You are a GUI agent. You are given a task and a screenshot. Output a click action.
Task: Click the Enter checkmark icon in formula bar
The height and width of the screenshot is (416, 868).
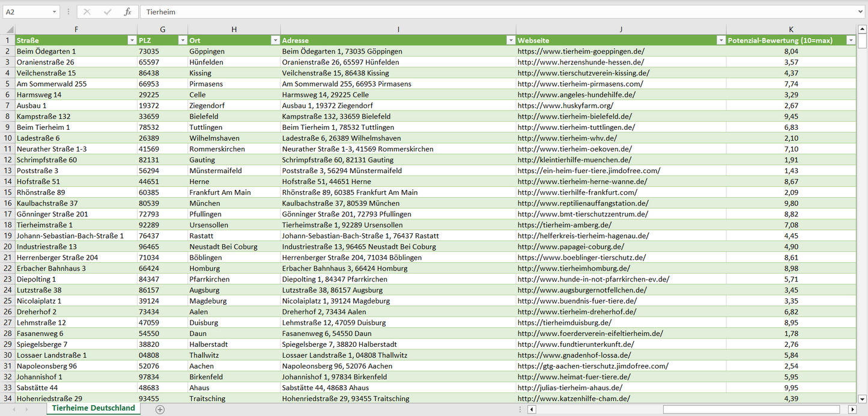coord(108,12)
